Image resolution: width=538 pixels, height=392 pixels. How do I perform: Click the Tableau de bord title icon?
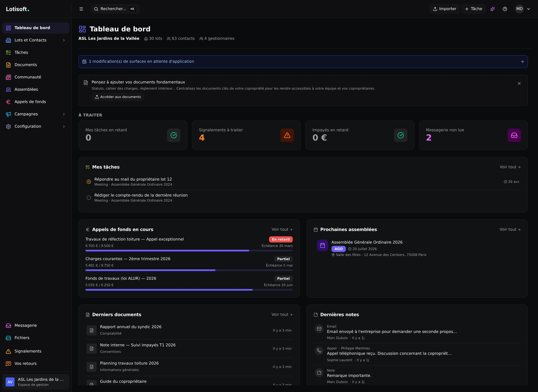82,29
